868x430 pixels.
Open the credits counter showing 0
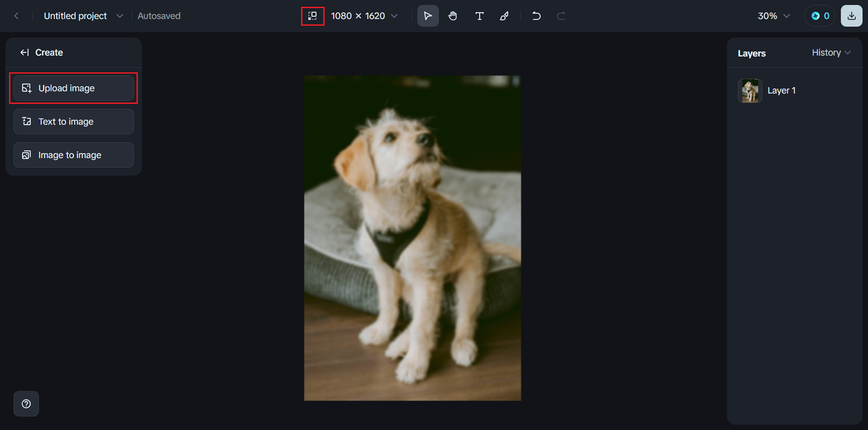coord(821,16)
